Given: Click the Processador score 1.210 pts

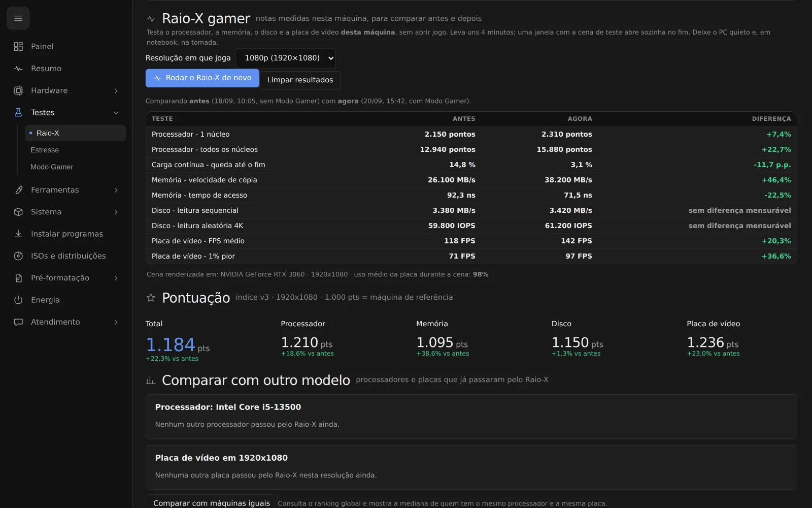Looking at the screenshot, I should 307,343.
